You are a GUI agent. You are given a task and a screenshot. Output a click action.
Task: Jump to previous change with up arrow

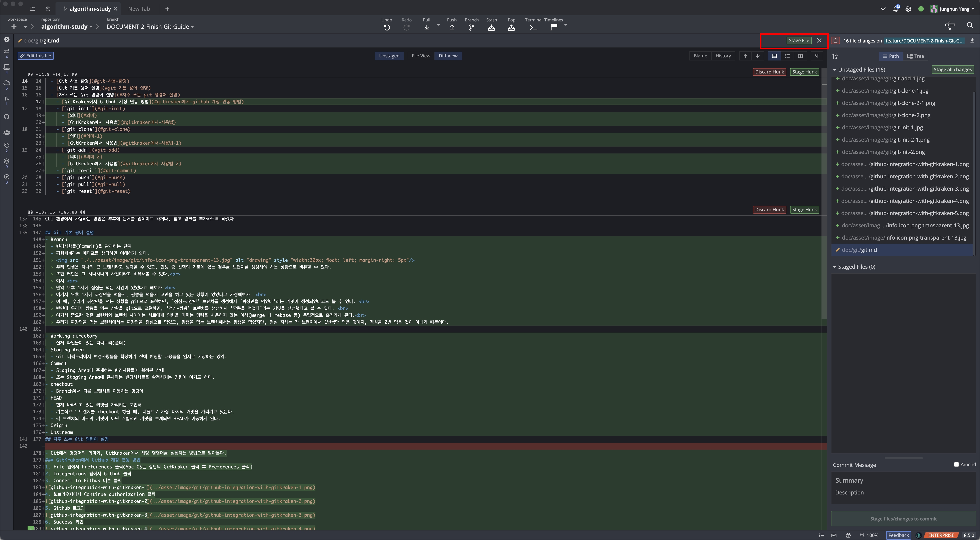[x=745, y=56]
